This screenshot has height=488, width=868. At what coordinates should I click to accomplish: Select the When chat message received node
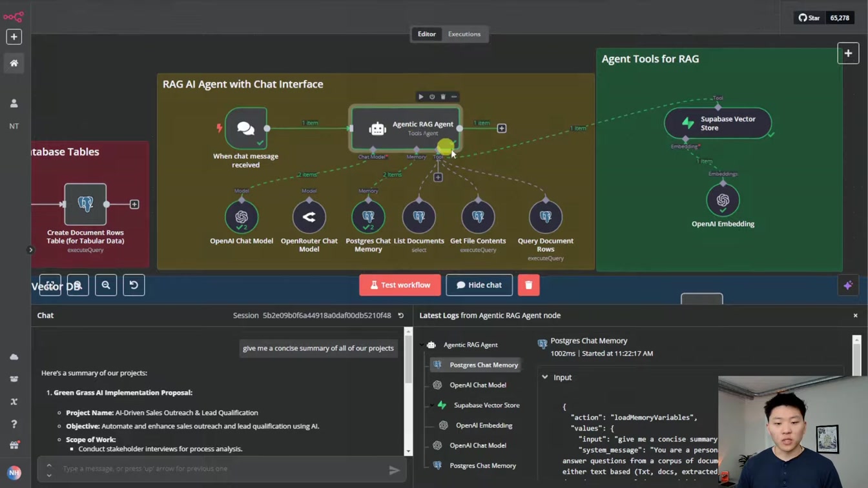246,128
